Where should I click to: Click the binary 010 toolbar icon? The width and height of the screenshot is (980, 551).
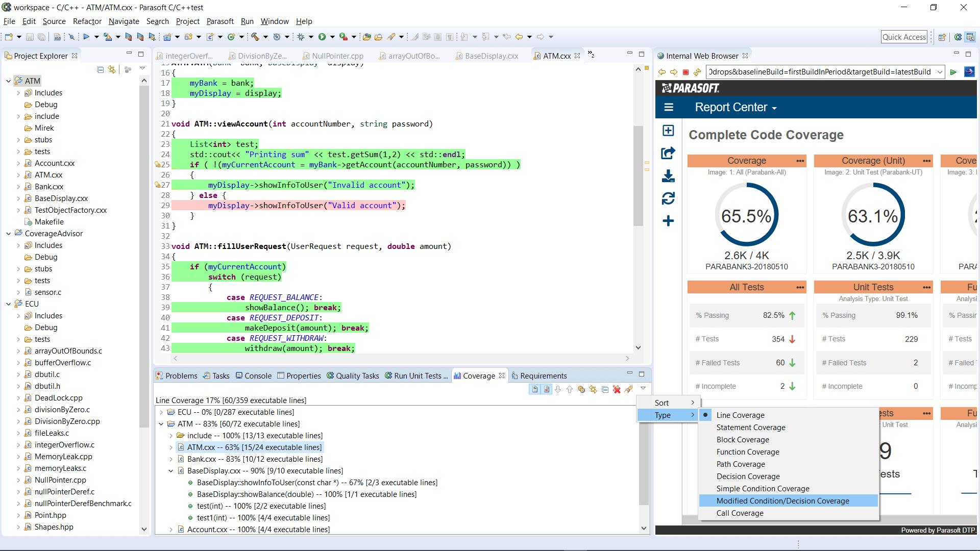pyautogui.click(x=57, y=37)
